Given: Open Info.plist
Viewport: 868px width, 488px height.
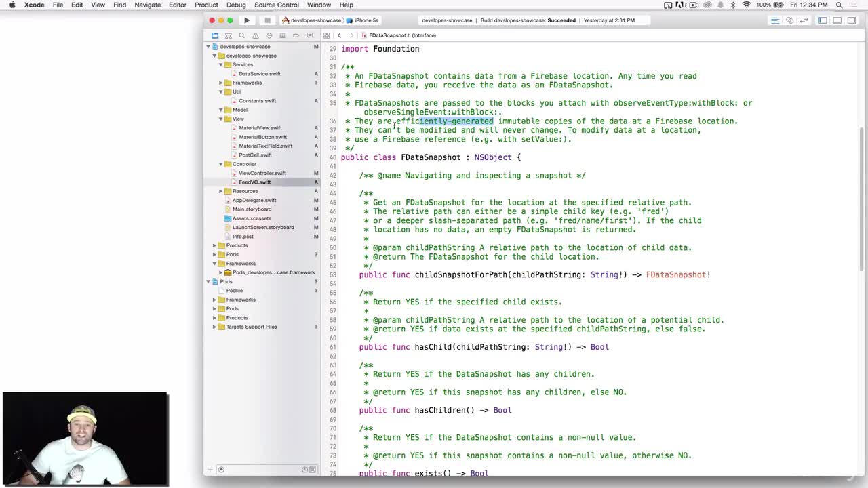Looking at the screenshot, I should 243,237.
